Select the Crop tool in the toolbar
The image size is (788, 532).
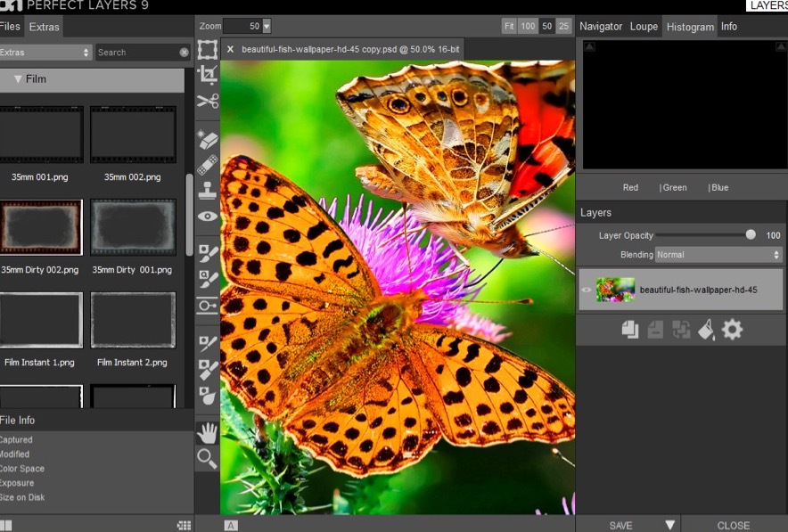[208, 74]
